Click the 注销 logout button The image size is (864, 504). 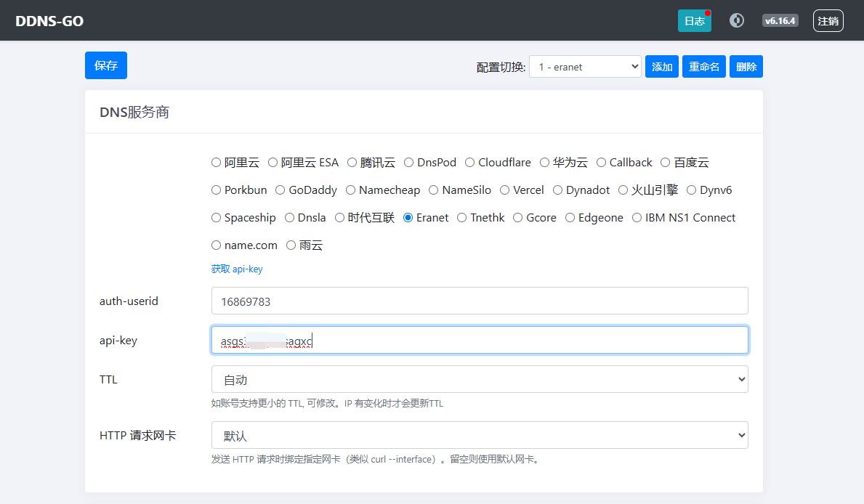click(x=828, y=21)
